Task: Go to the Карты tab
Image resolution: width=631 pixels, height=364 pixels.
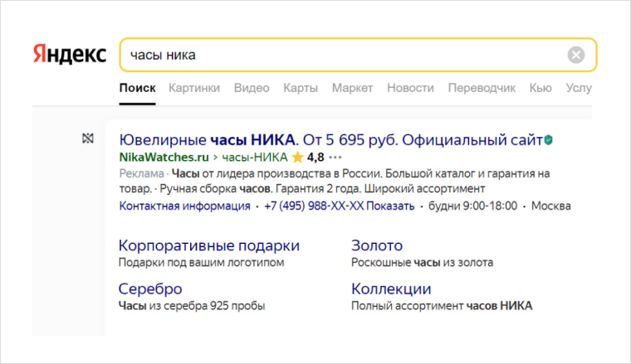Action: (301, 88)
